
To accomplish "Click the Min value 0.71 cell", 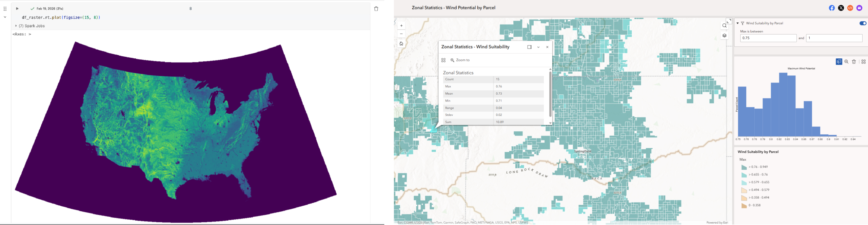I will (518, 101).
